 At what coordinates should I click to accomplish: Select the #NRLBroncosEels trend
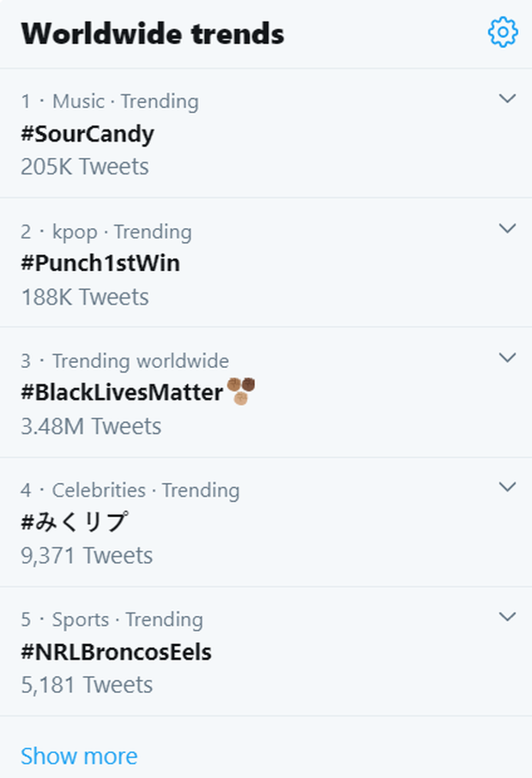(x=116, y=652)
